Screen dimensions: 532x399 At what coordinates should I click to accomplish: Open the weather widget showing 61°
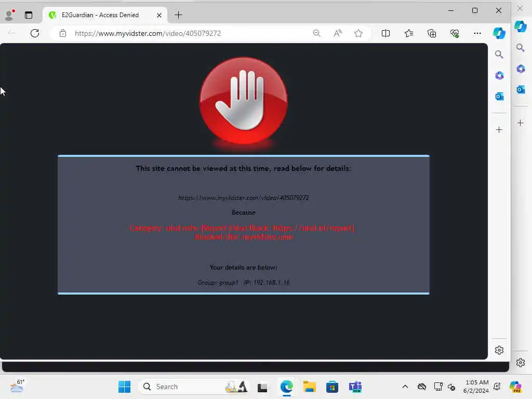[x=17, y=387]
